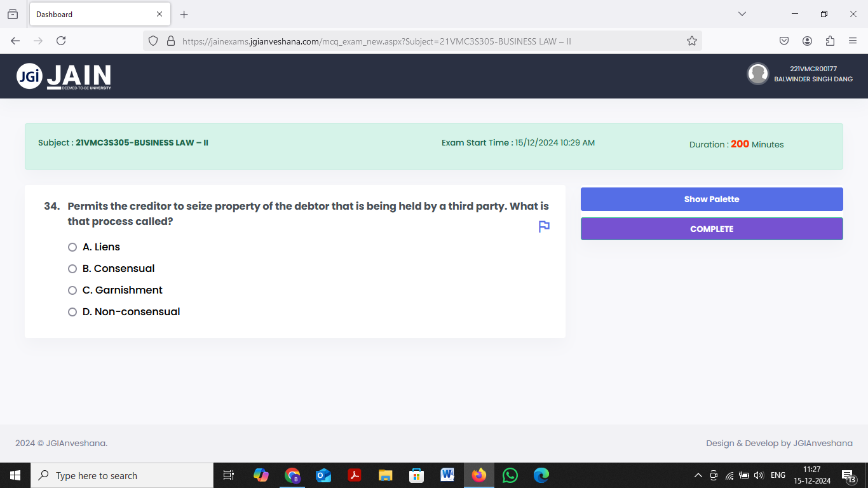
Task: Open the list-all-tabs chevron
Action: pyautogui.click(x=742, y=13)
